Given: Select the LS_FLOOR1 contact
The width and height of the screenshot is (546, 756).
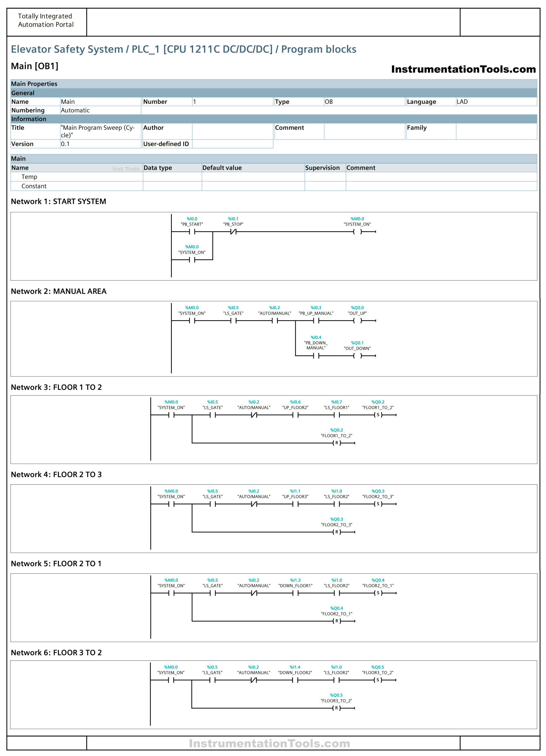Looking at the screenshot, I should point(337,415).
